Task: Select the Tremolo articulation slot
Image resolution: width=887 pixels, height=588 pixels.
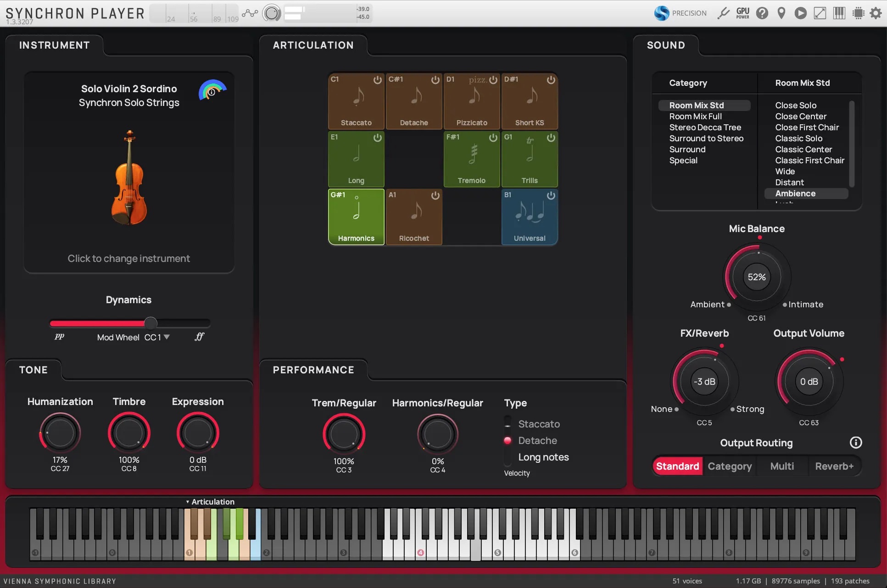Action: pyautogui.click(x=472, y=159)
